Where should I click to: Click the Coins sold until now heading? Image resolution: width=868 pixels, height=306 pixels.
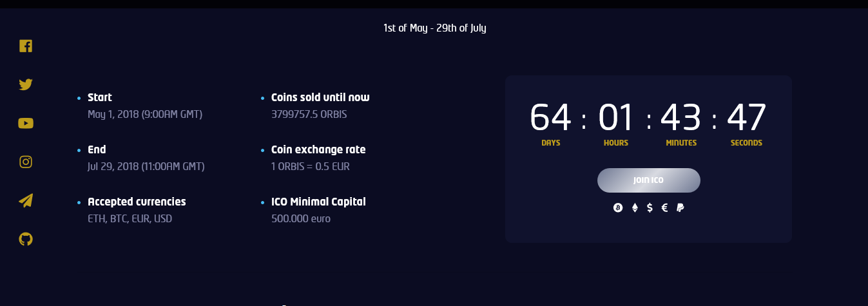320,97
